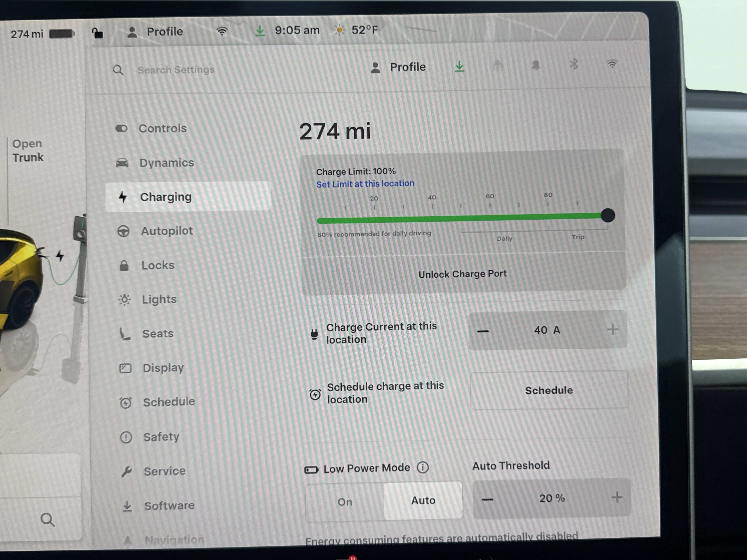Screen dimensions: 747x560
Task: Tap the green software download icon in settings header
Action: click(x=459, y=66)
